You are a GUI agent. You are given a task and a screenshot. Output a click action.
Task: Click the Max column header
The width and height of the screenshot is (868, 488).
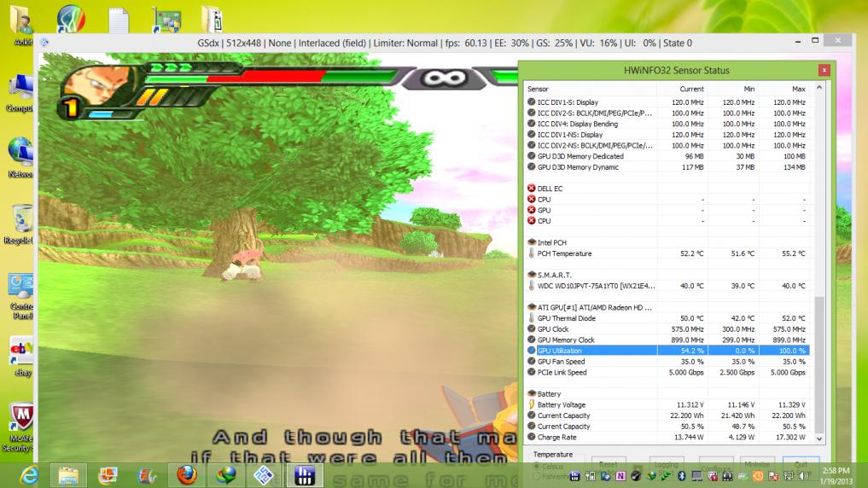784,89
